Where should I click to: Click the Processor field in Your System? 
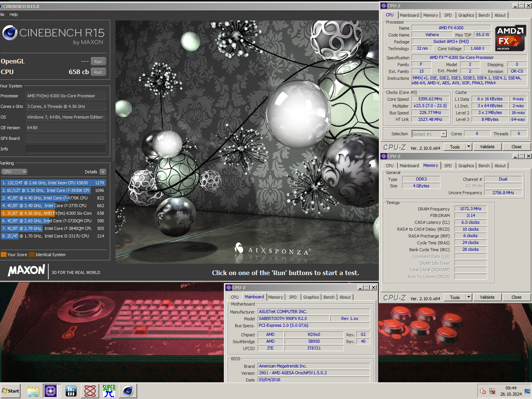(66, 96)
